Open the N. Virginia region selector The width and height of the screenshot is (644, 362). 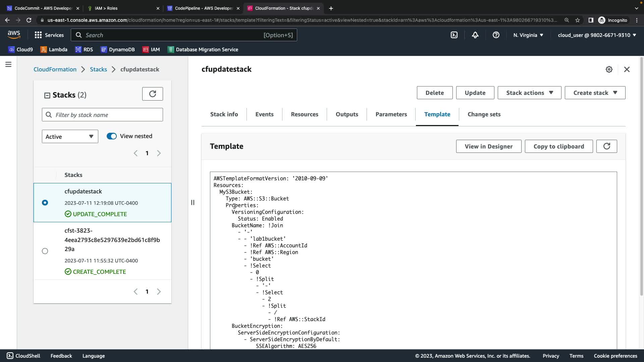(528, 35)
